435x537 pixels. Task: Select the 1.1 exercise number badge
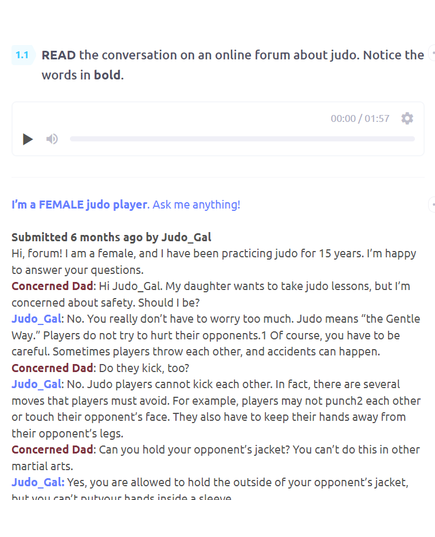[23, 55]
